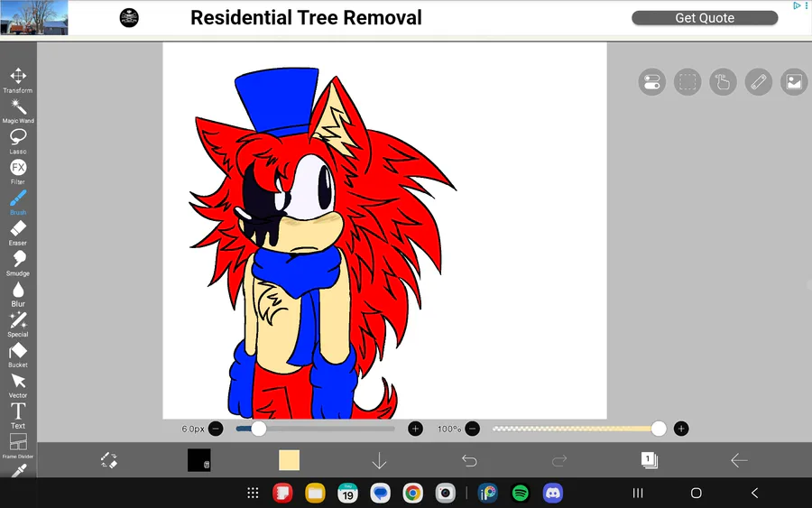The image size is (812, 508).
Task: Select the Smudge tool
Action: coord(18,263)
